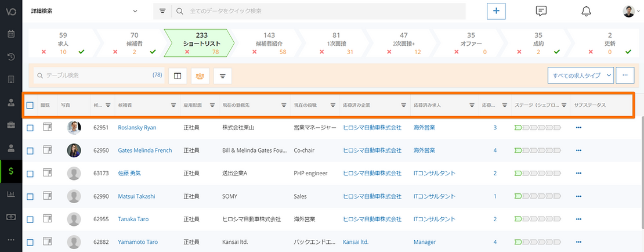Select the 1次面接 pipeline stage tab
This screenshot has height=252, width=644.
click(337, 43)
